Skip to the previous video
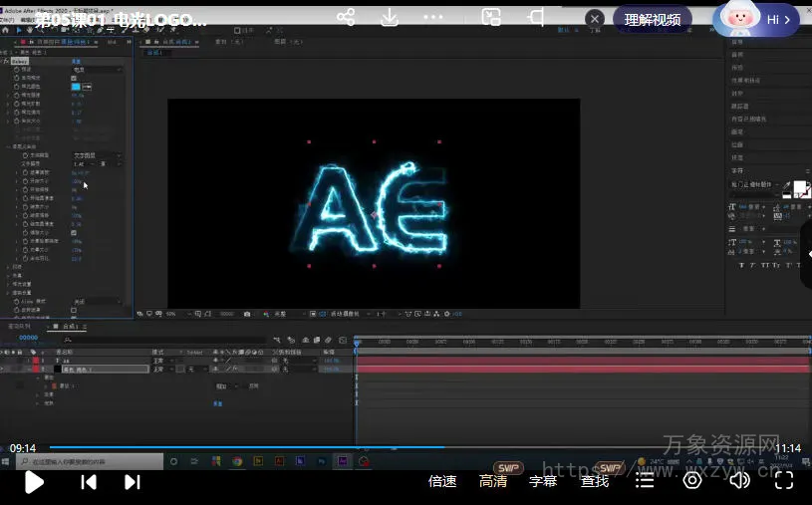This screenshot has height=505, width=812. pos(89,482)
